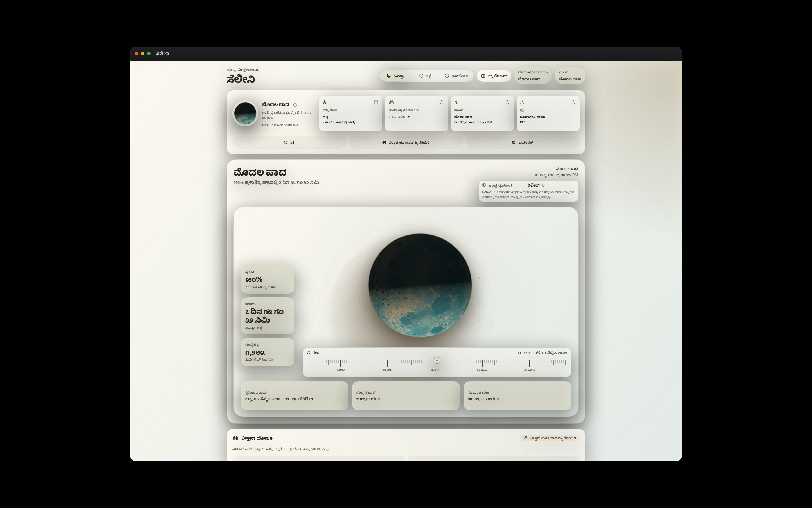812x508 pixels.
Task: Open ವೀಕ್ಷಣೆ ಯೋಜಕವನ್ನು ತೆರೆಯಿರಿ link with arrow
Action: [x=550, y=438]
